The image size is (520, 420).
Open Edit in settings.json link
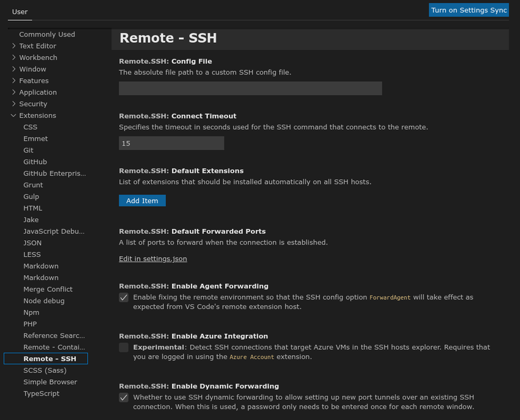[x=153, y=259]
